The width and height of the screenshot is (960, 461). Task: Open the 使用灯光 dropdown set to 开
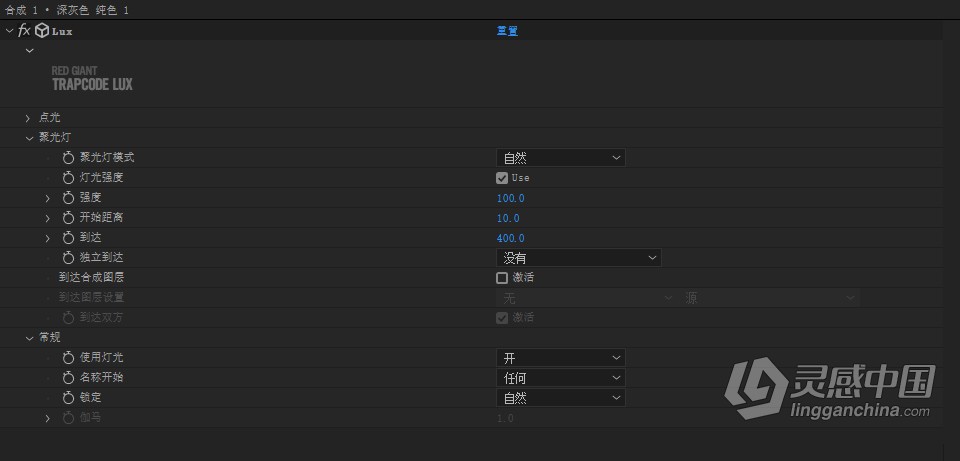[560, 358]
